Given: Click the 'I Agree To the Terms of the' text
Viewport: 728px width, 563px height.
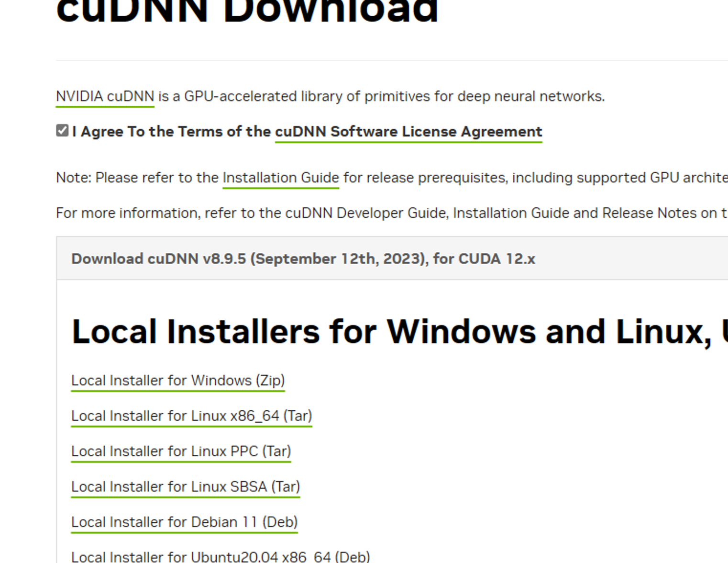Looking at the screenshot, I should coord(172,132).
